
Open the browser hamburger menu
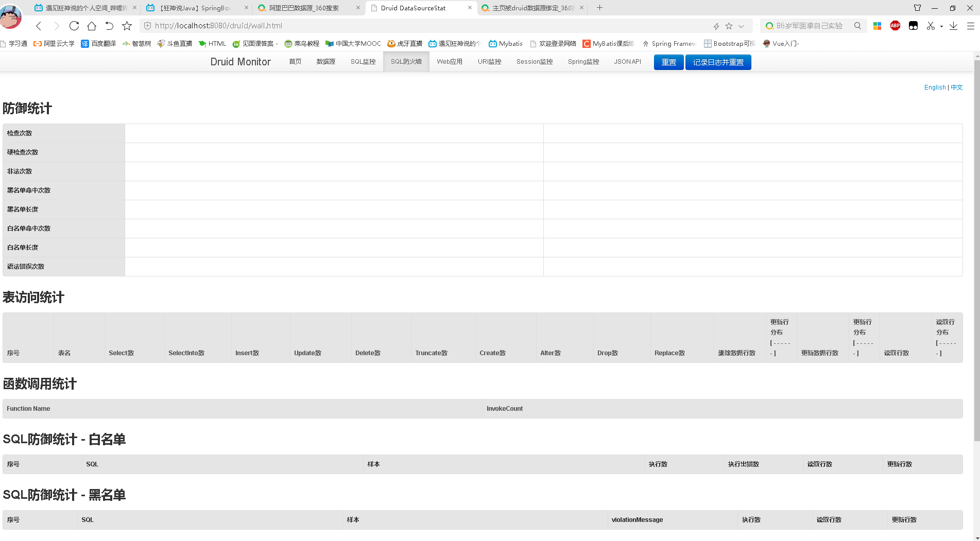tap(970, 26)
